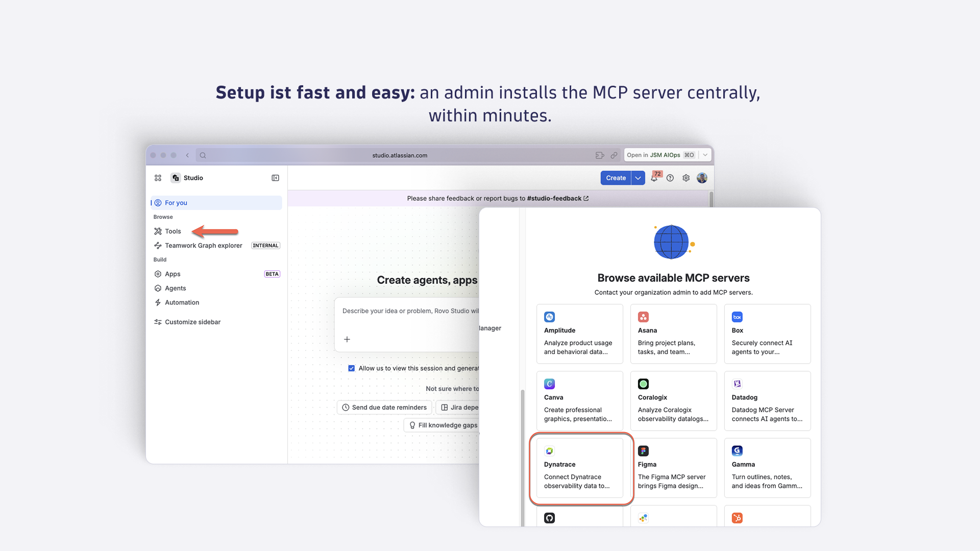This screenshot has height=551, width=980.
Task: Click the HubSpot logo icon
Action: [x=738, y=518]
